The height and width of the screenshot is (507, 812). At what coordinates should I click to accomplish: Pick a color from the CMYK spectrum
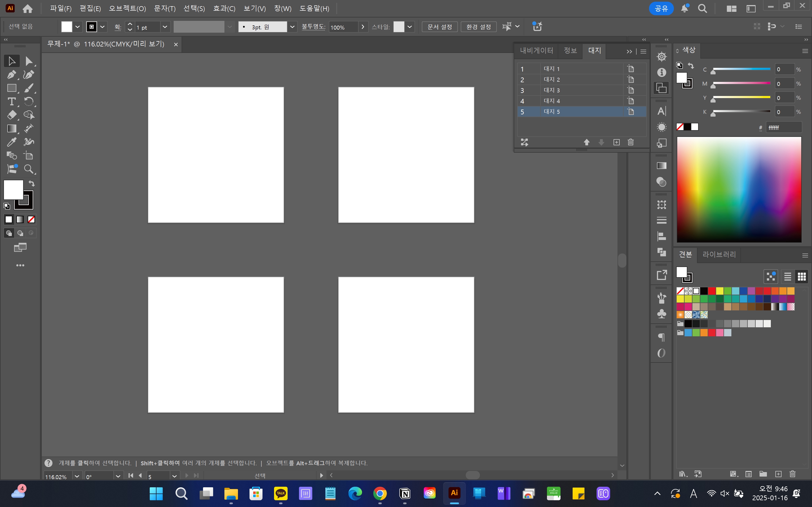tap(738, 188)
